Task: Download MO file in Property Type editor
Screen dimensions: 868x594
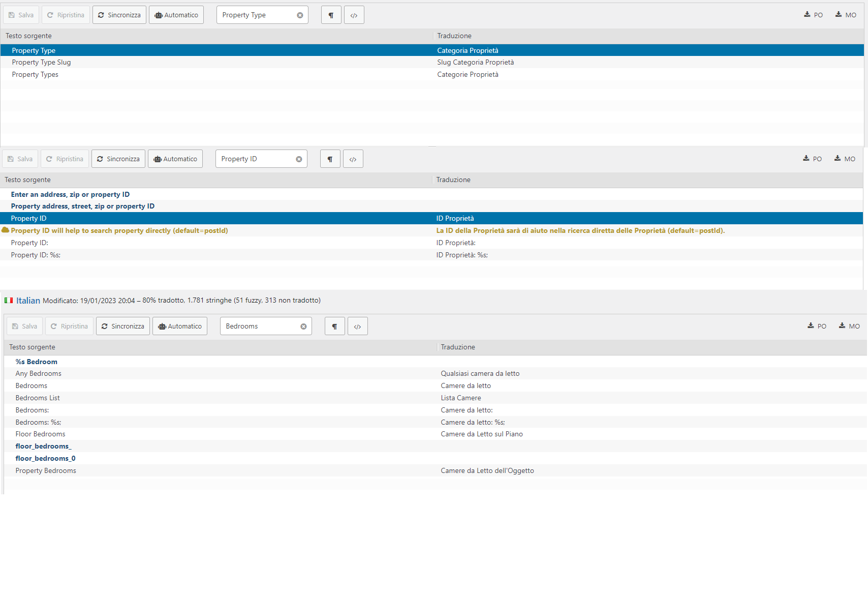Action: pos(846,15)
